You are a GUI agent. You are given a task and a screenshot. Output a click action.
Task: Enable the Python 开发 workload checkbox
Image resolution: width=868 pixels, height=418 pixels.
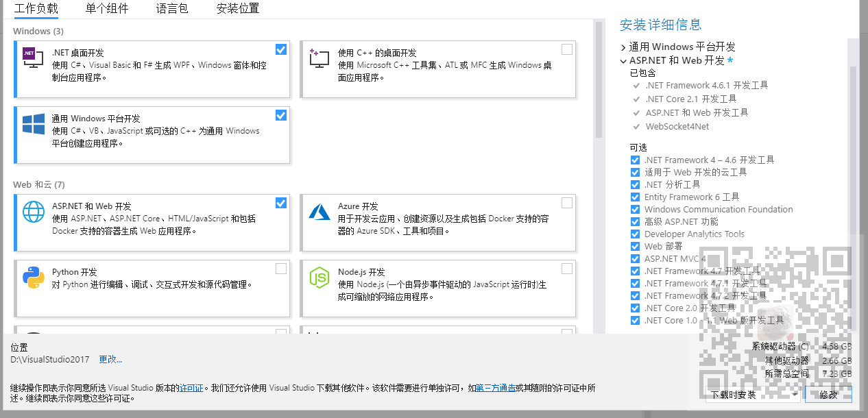pyautogui.click(x=281, y=269)
